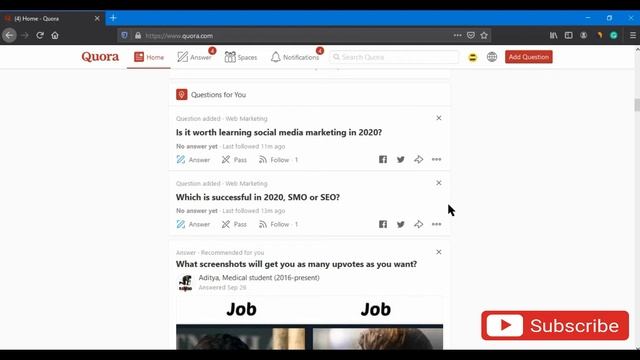Open the Home tab in Quora navigation
This screenshot has width=640, height=360.
(149, 57)
